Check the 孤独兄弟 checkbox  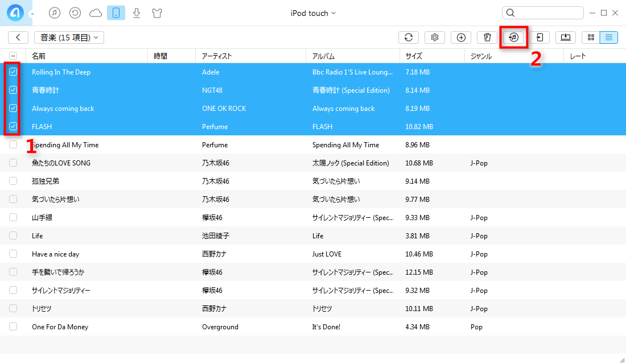(13, 181)
